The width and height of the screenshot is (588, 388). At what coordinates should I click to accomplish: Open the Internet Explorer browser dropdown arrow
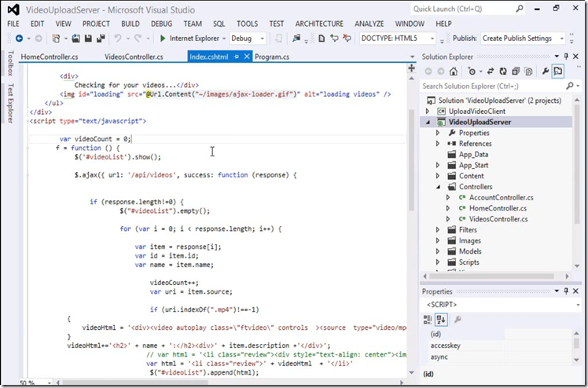click(224, 38)
